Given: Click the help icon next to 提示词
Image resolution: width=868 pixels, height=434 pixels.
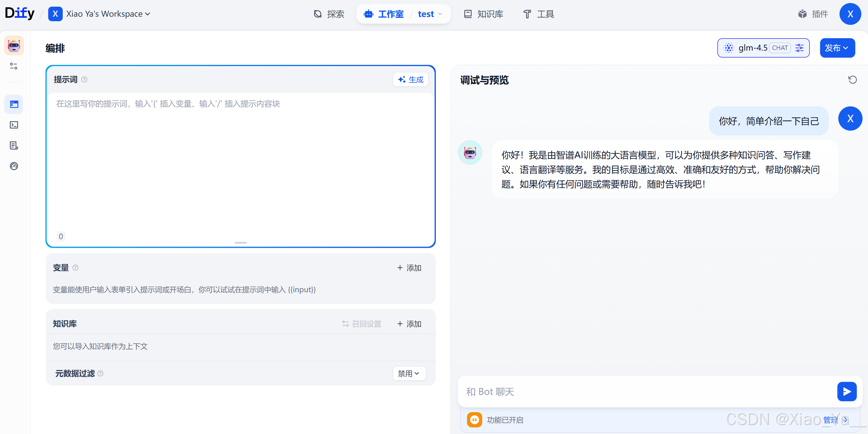Looking at the screenshot, I should [84, 79].
